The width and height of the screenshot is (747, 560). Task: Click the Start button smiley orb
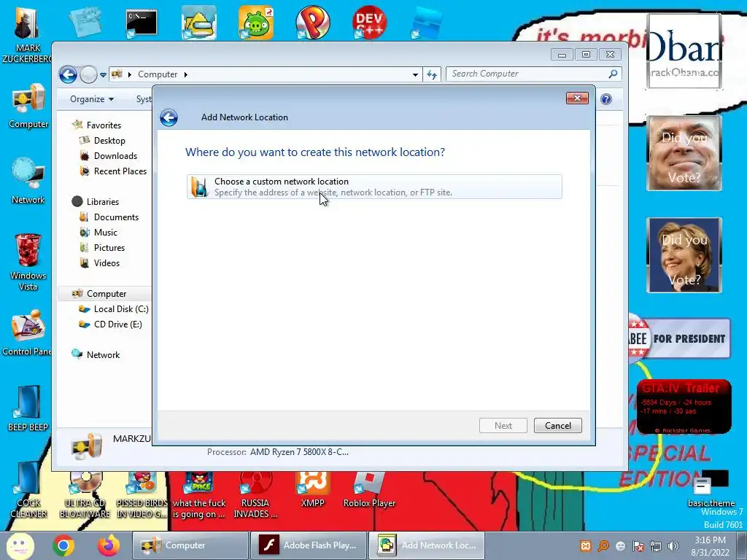coord(20,545)
